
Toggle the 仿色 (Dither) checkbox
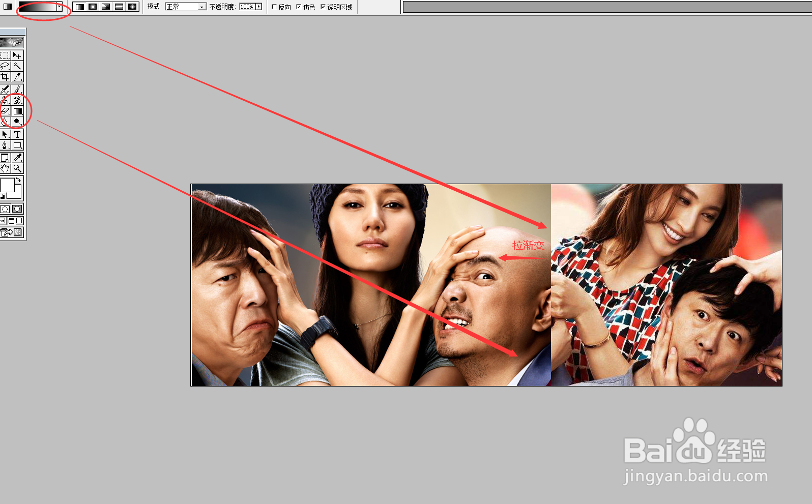[299, 7]
